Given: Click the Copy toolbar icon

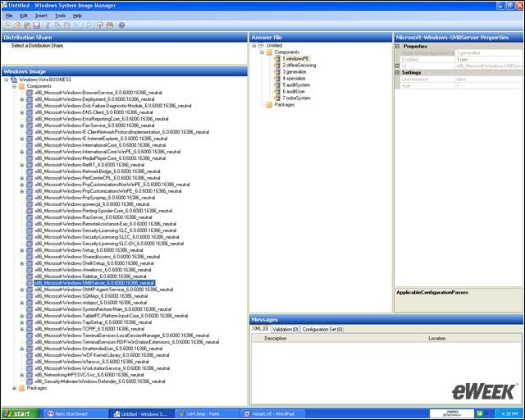Looking at the screenshot, I should 57,25.
